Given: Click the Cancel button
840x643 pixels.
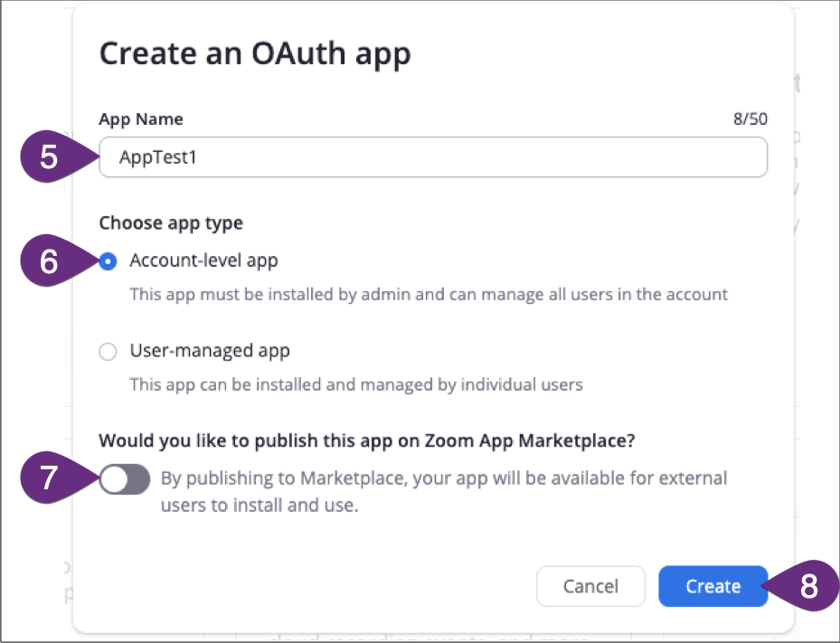Looking at the screenshot, I should [x=590, y=586].
